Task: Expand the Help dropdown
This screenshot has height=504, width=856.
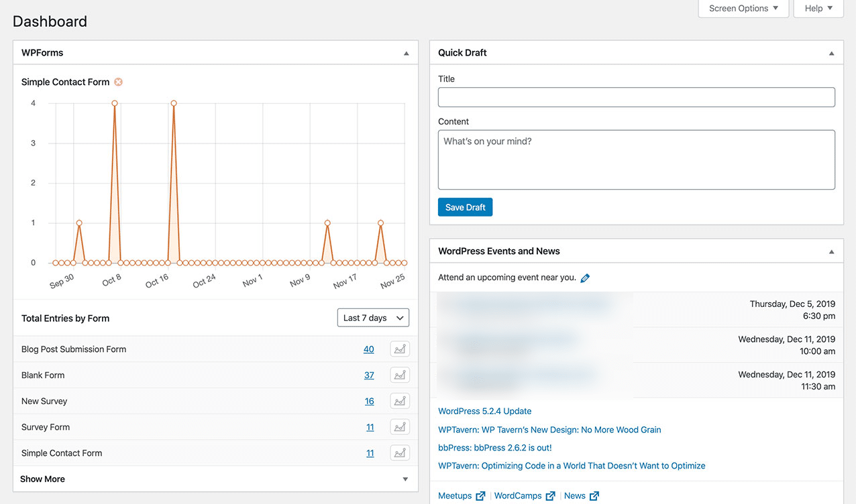Action: pyautogui.click(x=818, y=8)
